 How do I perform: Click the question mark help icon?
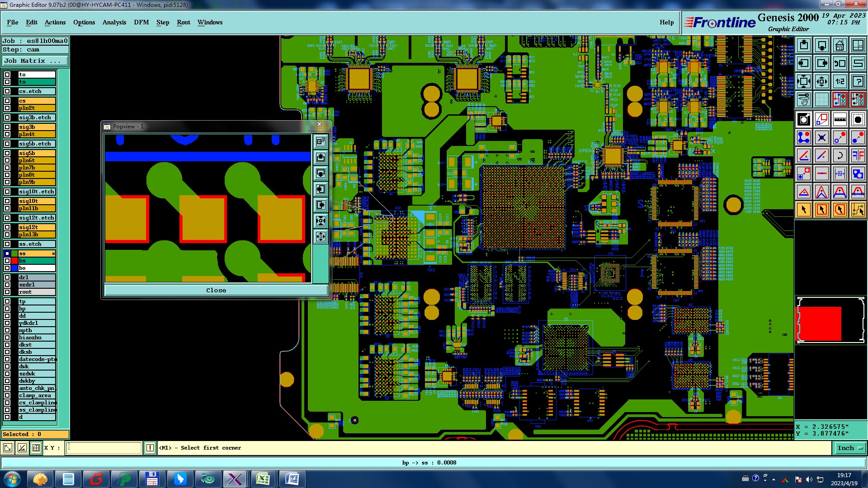pyautogui.click(x=858, y=81)
